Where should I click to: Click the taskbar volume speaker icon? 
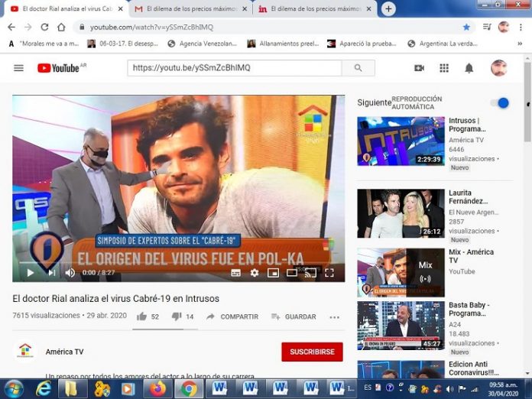point(450,389)
